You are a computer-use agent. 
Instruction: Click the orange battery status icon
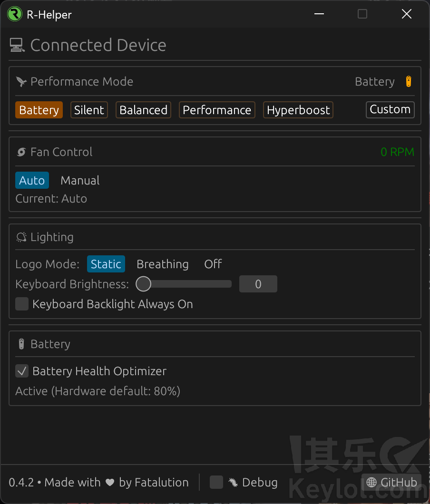coord(408,82)
